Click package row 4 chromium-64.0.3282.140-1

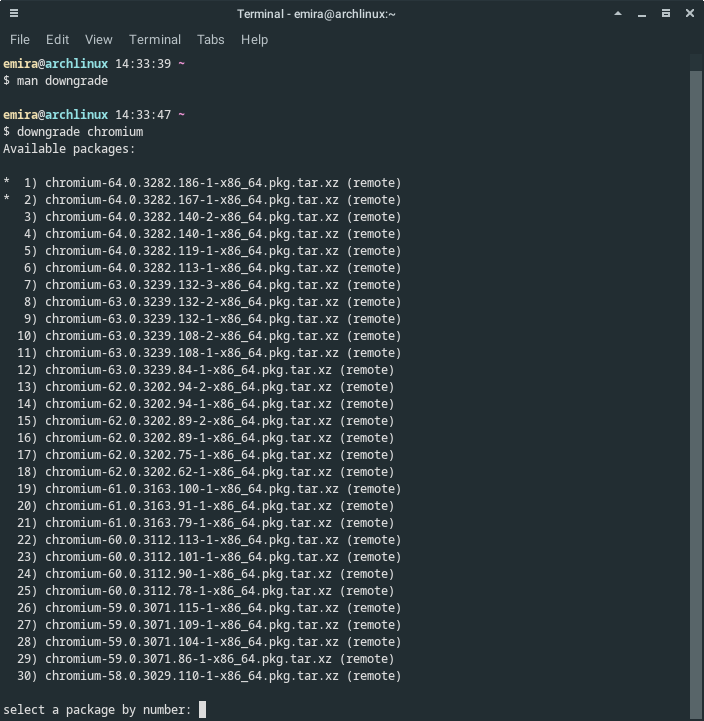click(212, 234)
